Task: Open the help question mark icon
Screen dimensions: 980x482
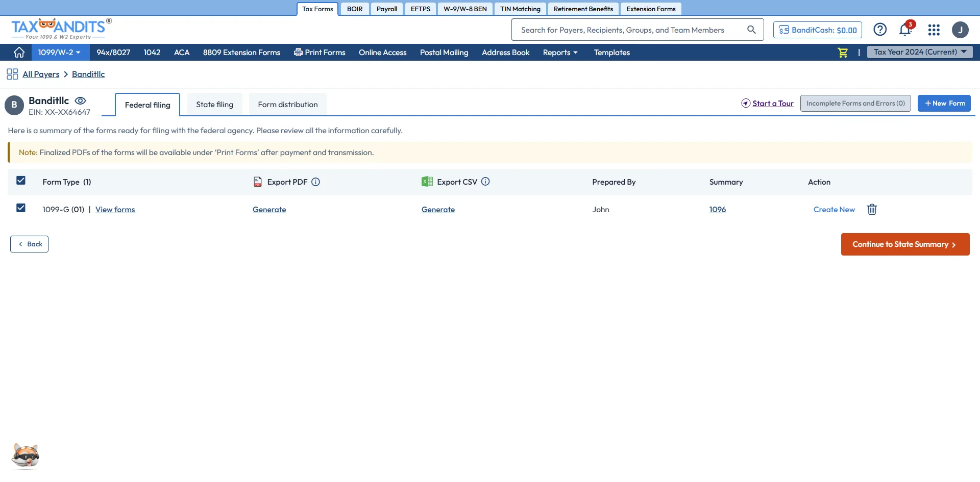Action: click(x=880, y=30)
